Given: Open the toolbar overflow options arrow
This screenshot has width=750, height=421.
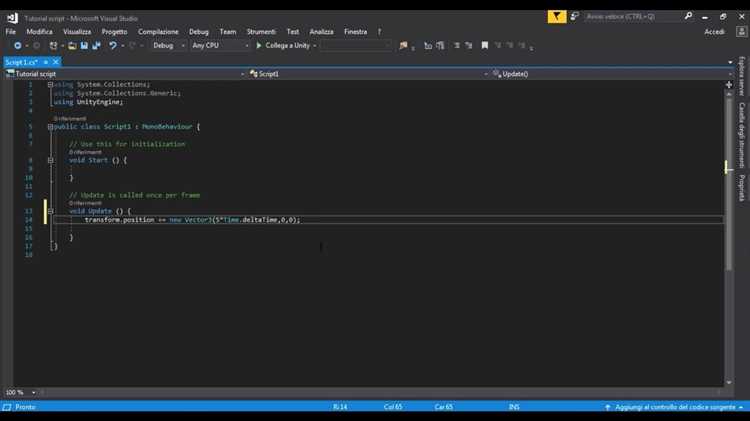Looking at the screenshot, I should (531, 47).
